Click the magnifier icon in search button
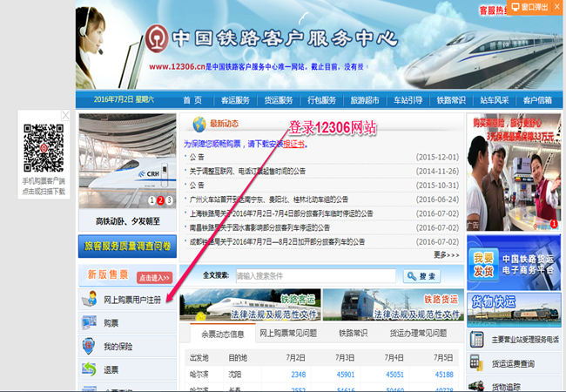Viewport: 566px width, 392px height. click(412, 276)
